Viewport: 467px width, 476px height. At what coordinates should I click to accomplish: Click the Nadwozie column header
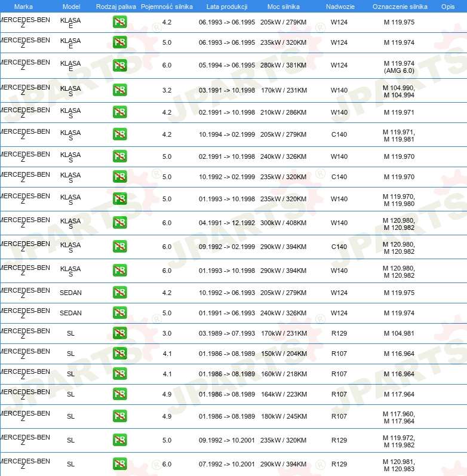point(340,7)
